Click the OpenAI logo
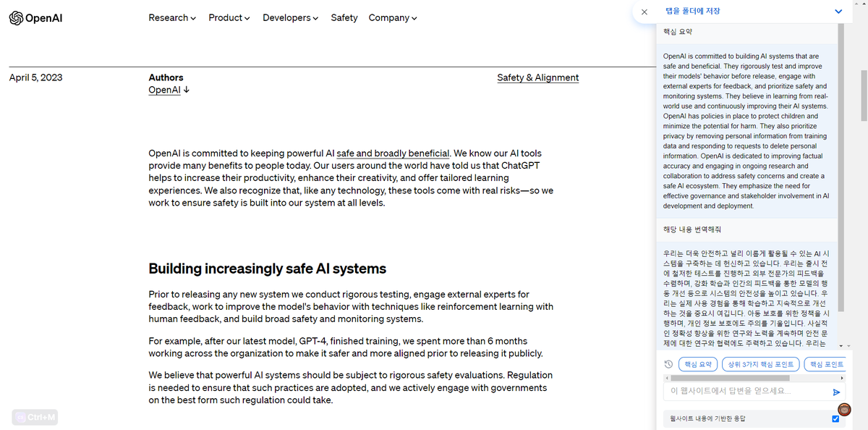Screen dimensions: 868x430 click(x=35, y=18)
